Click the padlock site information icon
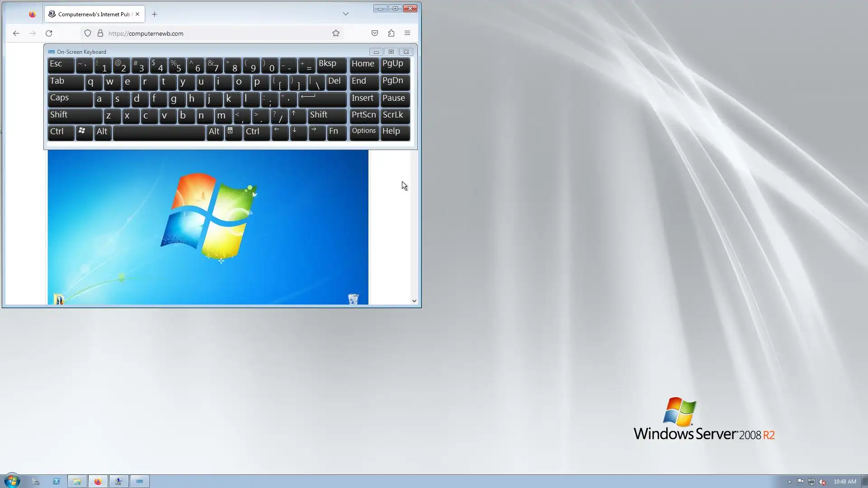 [100, 33]
